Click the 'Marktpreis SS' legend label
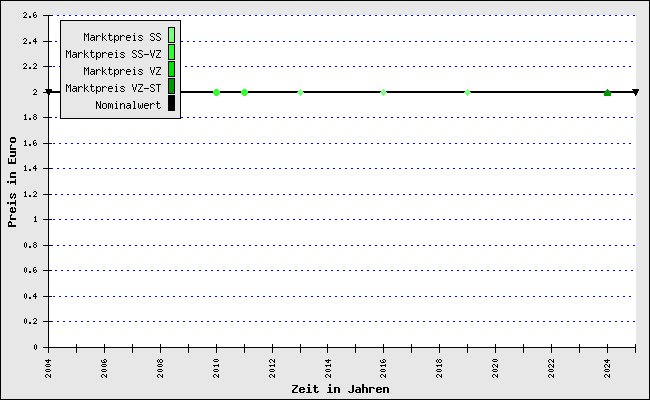650x400 pixels. click(122, 37)
